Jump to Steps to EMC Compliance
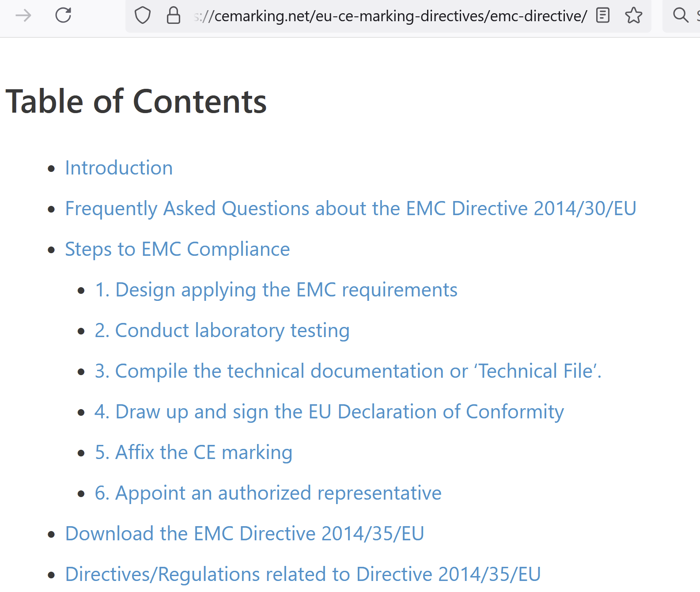 (177, 249)
